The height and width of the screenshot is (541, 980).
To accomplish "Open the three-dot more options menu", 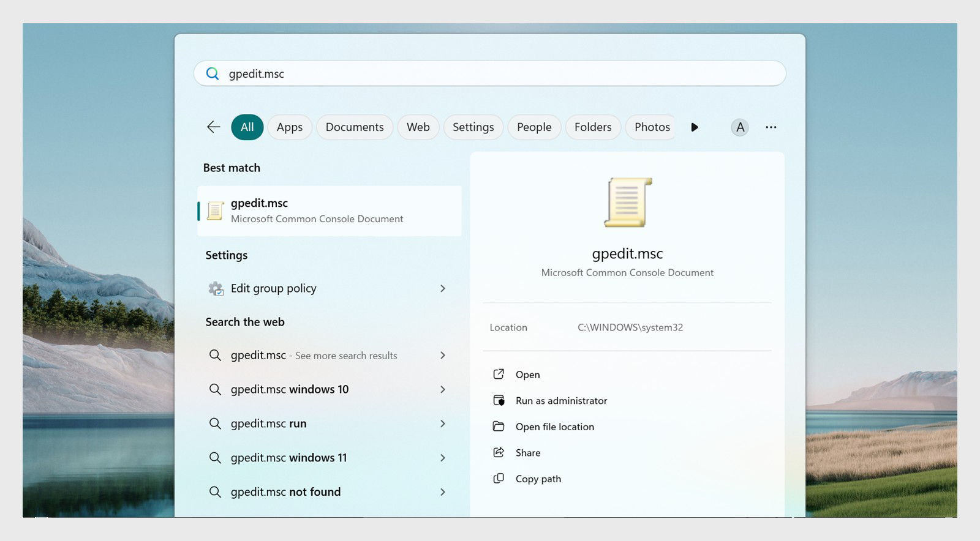I will coord(771,127).
